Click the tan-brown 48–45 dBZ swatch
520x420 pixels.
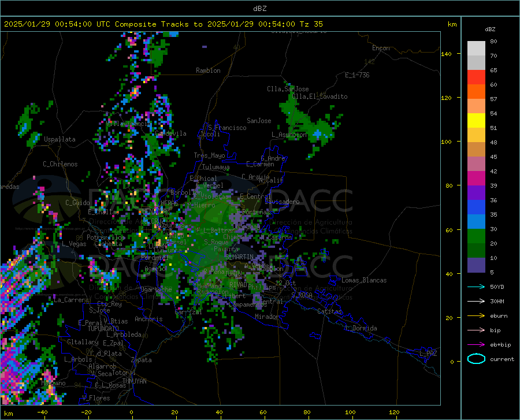tap(476, 150)
